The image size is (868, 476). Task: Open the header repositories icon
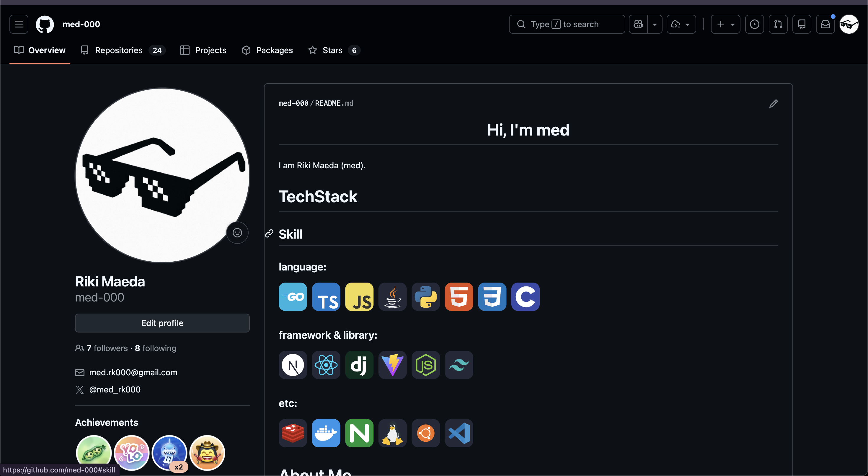coord(802,24)
